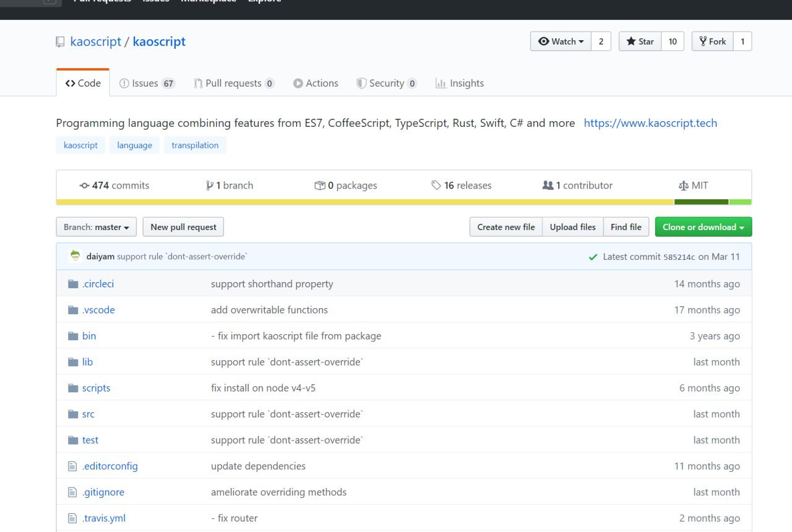The width and height of the screenshot is (792, 532).
Task: Click New pull request button
Action: (x=183, y=227)
